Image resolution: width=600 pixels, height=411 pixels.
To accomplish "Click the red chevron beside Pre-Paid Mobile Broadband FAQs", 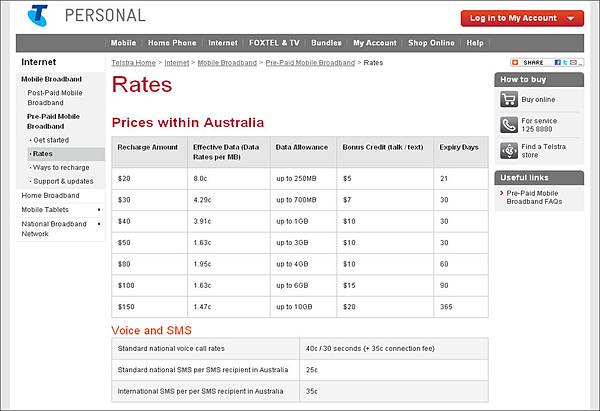I will point(502,193).
